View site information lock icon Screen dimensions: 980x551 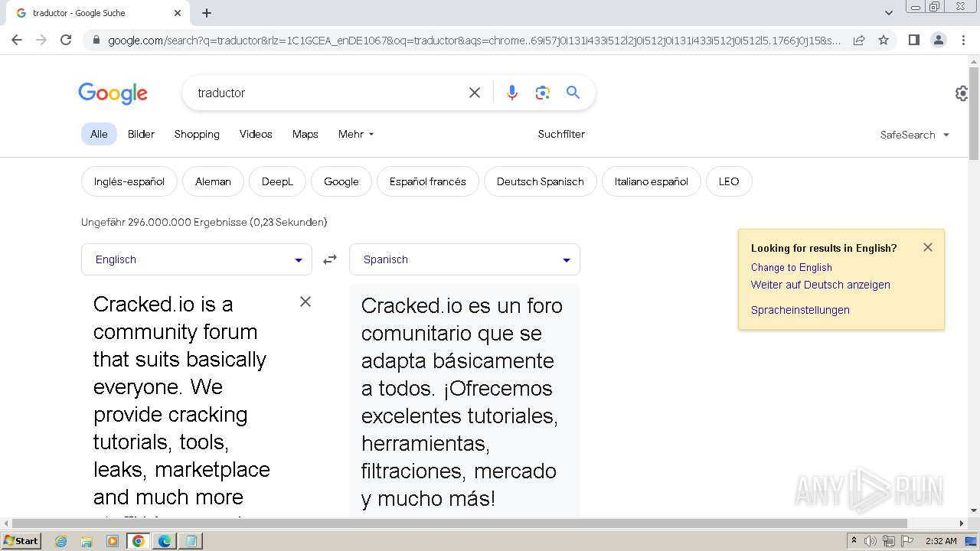[x=96, y=40]
